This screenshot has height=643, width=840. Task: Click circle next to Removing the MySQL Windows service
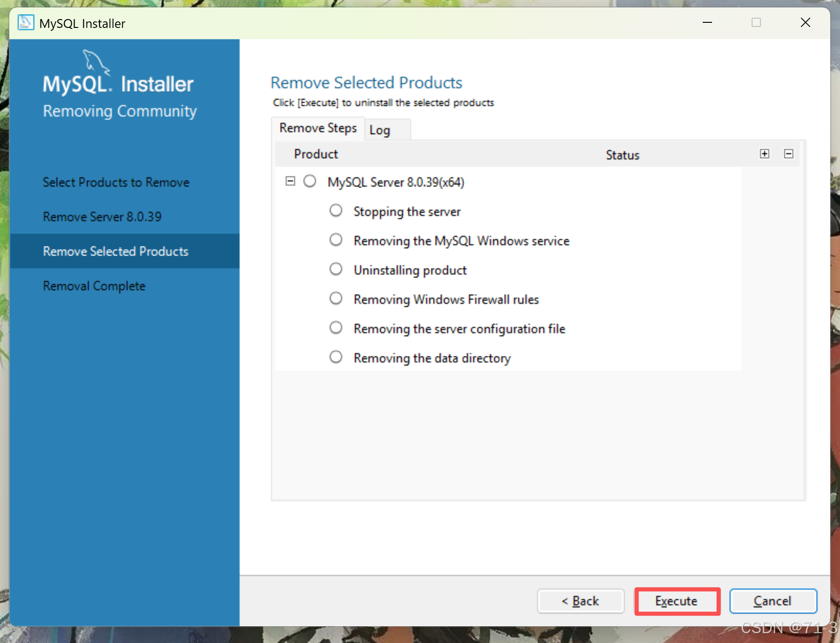click(x=336, y=240)
